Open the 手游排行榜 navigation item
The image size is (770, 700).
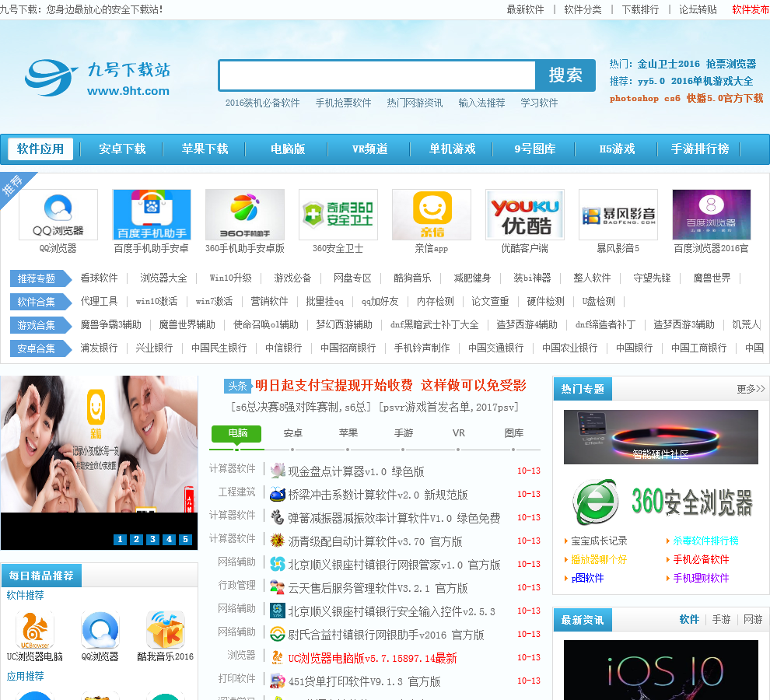(x=700, y=149)
